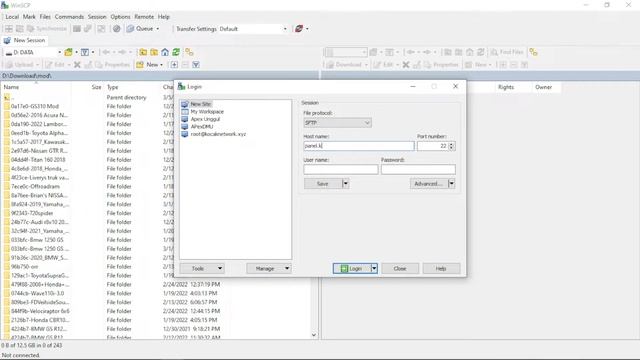Click the red disconnect toolbar icon
The image size is (640, 360).
pos(299,29)
